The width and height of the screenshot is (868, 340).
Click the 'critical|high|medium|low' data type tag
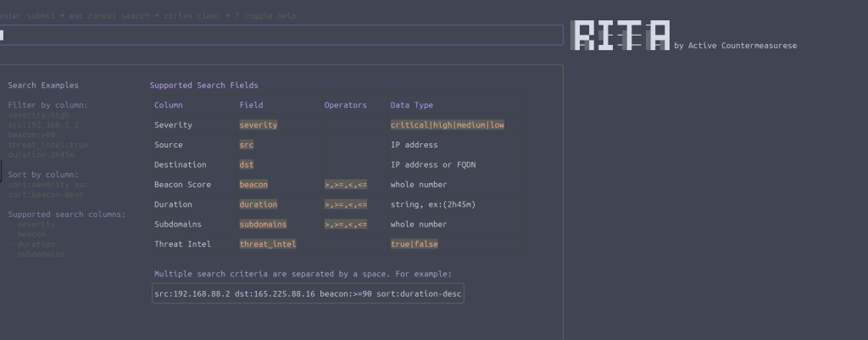click(447, 125)
